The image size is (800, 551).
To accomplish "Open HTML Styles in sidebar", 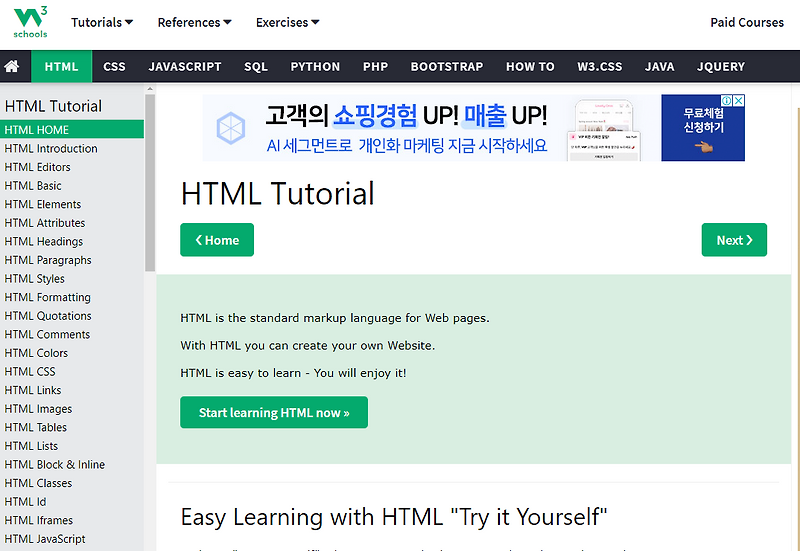I will point(72,279).
